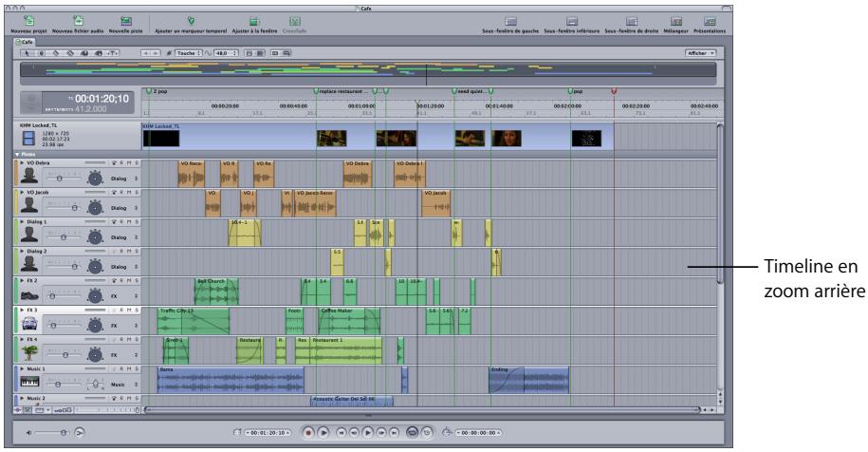868x452 pixels.
Task: Click the playhead position field in transport
Action: (x=268, y=433)
